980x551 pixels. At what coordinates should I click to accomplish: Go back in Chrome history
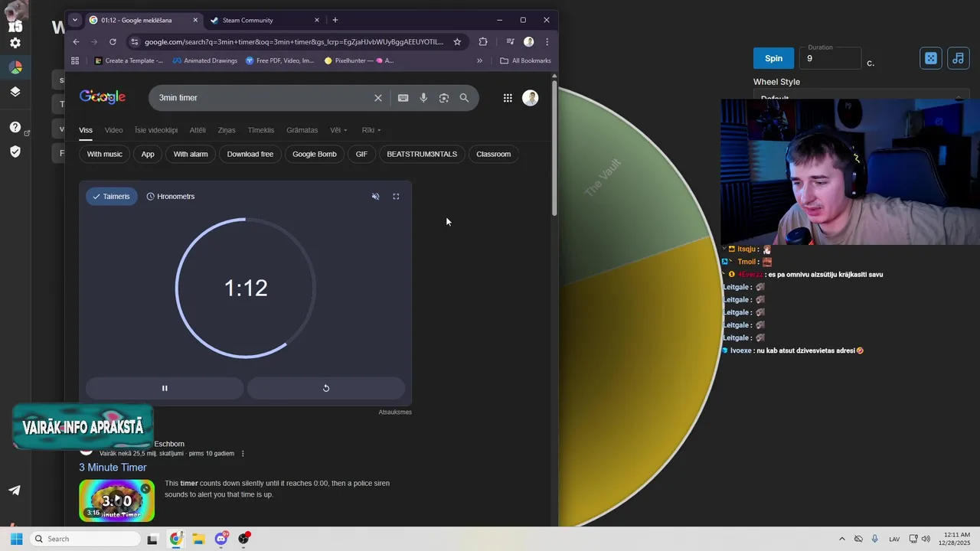pos(76,42)
